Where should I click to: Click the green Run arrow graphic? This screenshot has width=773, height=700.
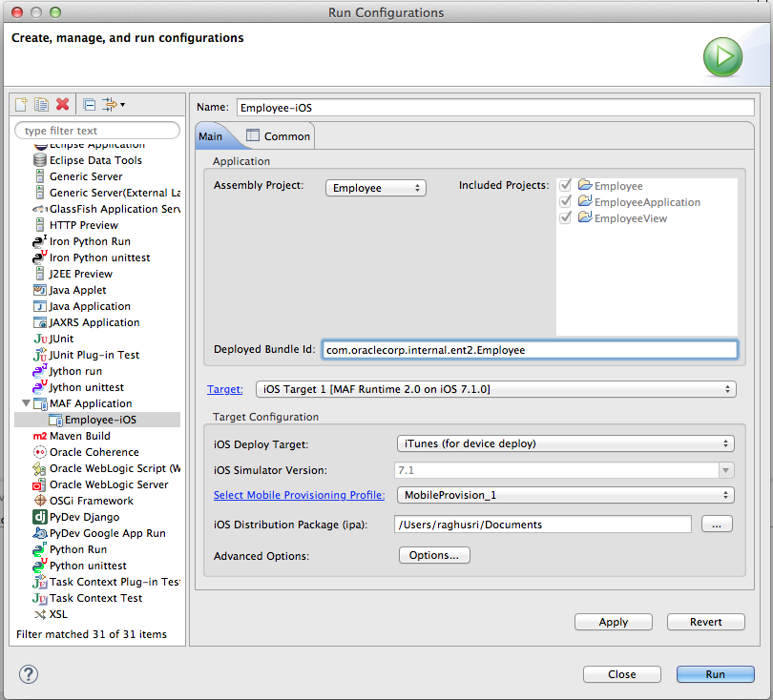[722, 57]
